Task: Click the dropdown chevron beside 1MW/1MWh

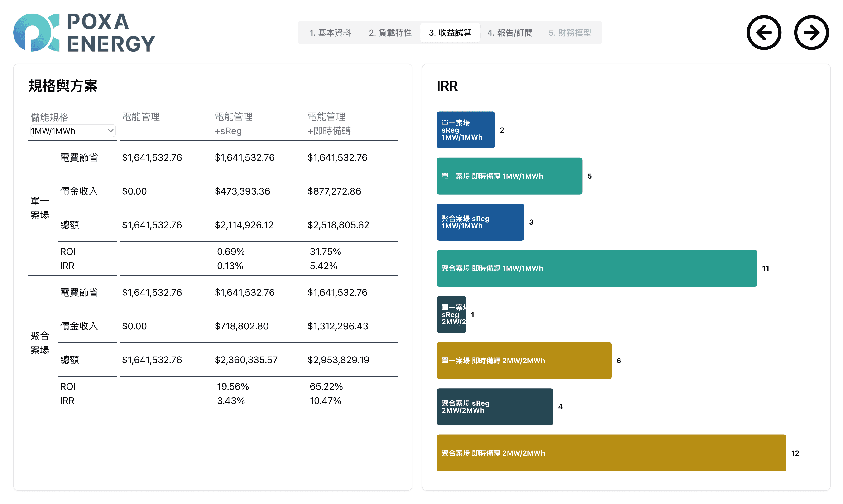Action: coord(110,131)
